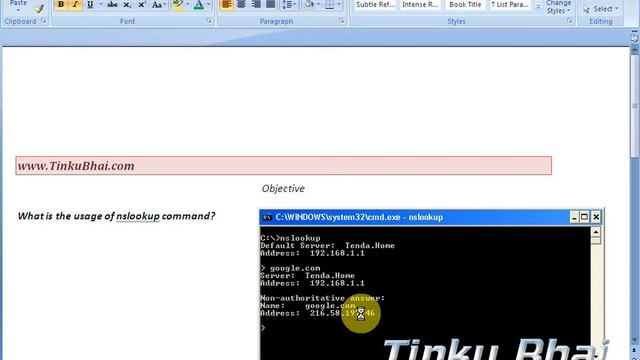
Task: Select Align Text Right
Action: pos(256,5)
